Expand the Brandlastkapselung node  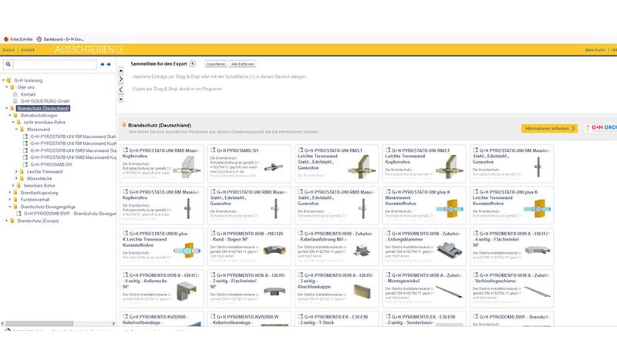10,193
